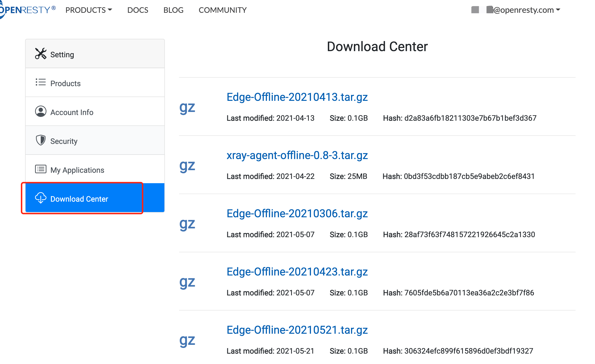The image size is (595, 364).
Task: Open the PRODUCTS dropdown menu
Action: click(89, 10)
